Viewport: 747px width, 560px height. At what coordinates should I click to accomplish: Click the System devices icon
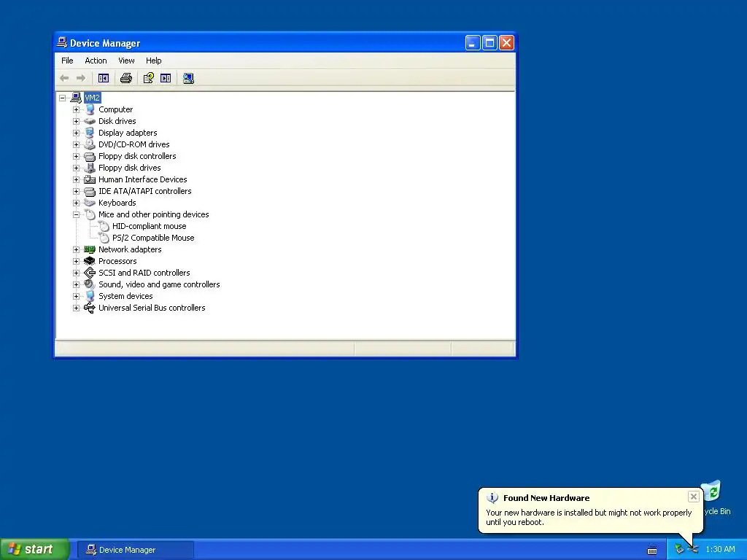tap(90, 296)
